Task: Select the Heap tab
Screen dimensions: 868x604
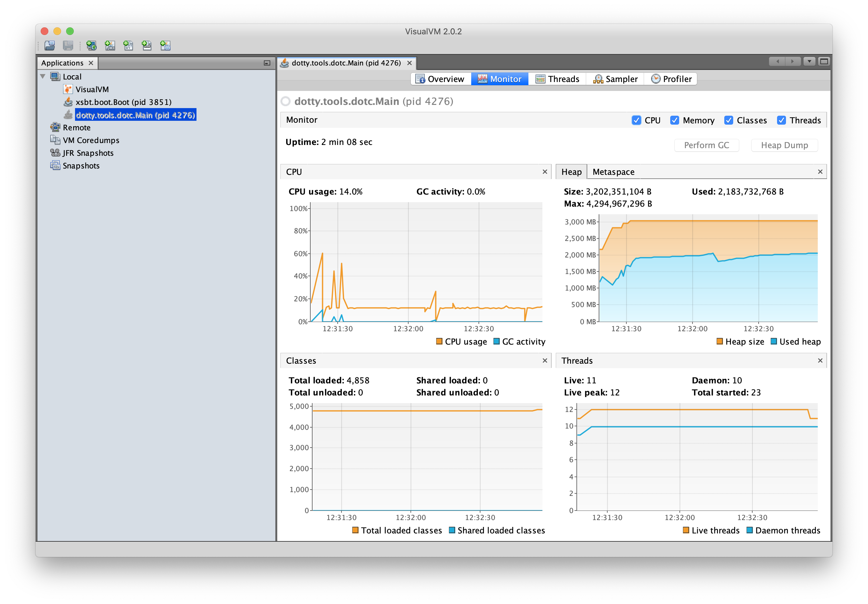Action: click(571, 172)
